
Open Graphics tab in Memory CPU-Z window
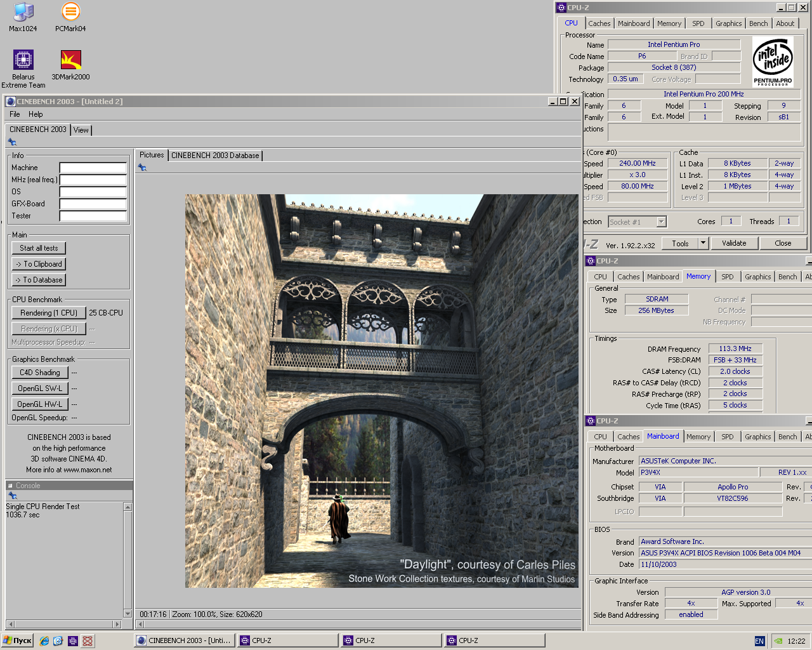coord(758,277)
